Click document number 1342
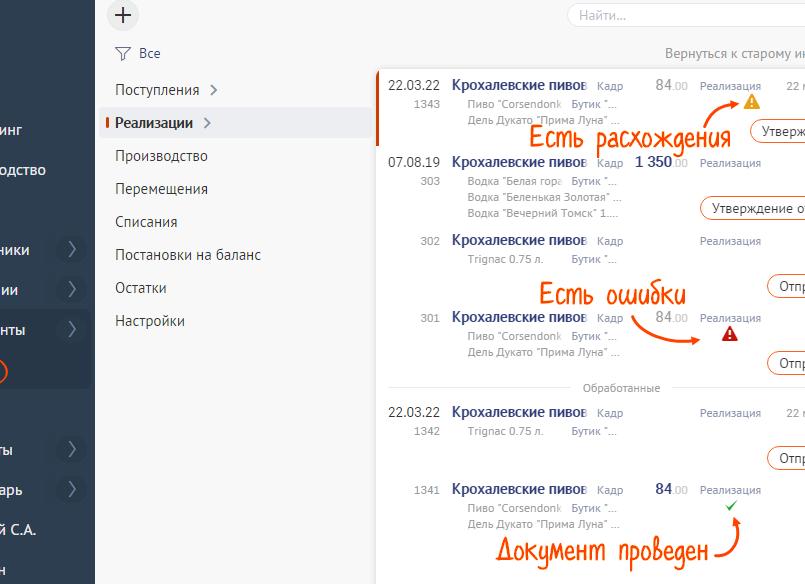 (x=427, y=431)
